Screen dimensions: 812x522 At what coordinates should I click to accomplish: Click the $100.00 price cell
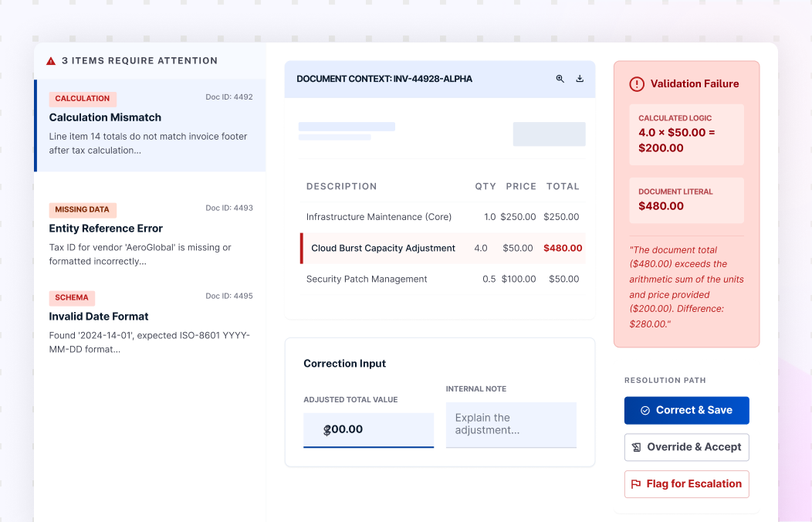pyautogui.click(x=519, y=279)
